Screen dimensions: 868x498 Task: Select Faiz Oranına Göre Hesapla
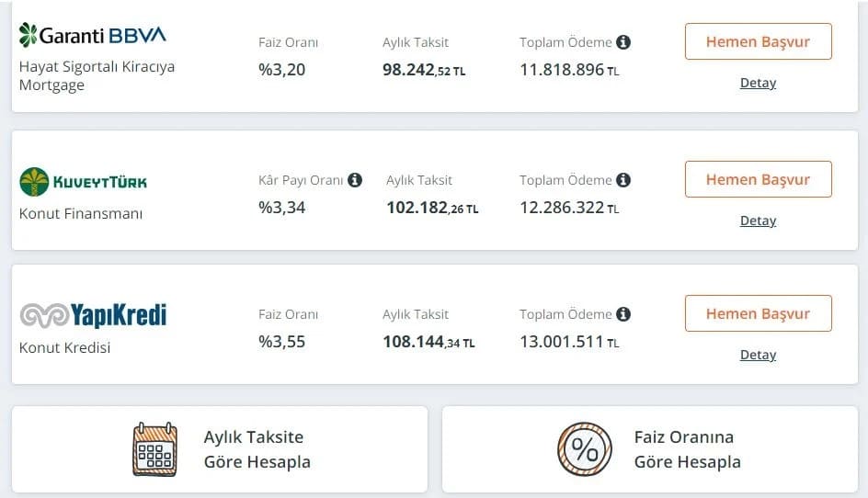point(687,449)
